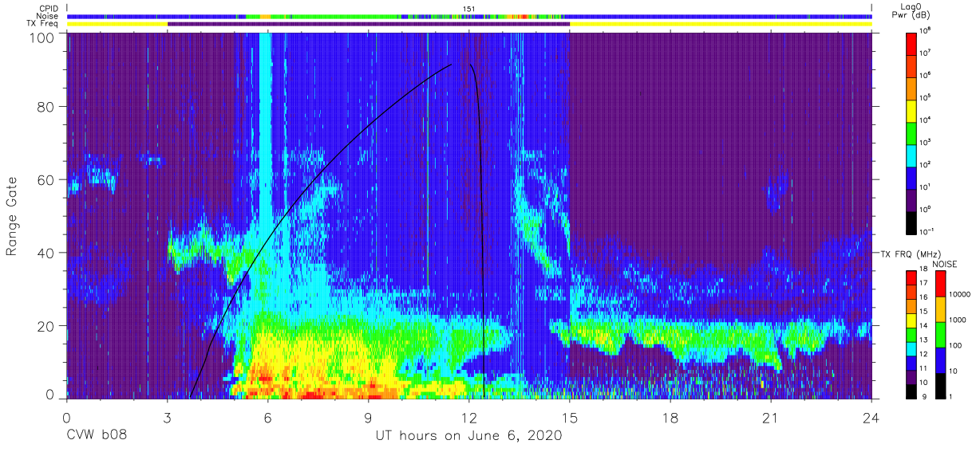Select the red band of the Lag0 power colorbar
The image size is (980, 452).
click(911, 42)
